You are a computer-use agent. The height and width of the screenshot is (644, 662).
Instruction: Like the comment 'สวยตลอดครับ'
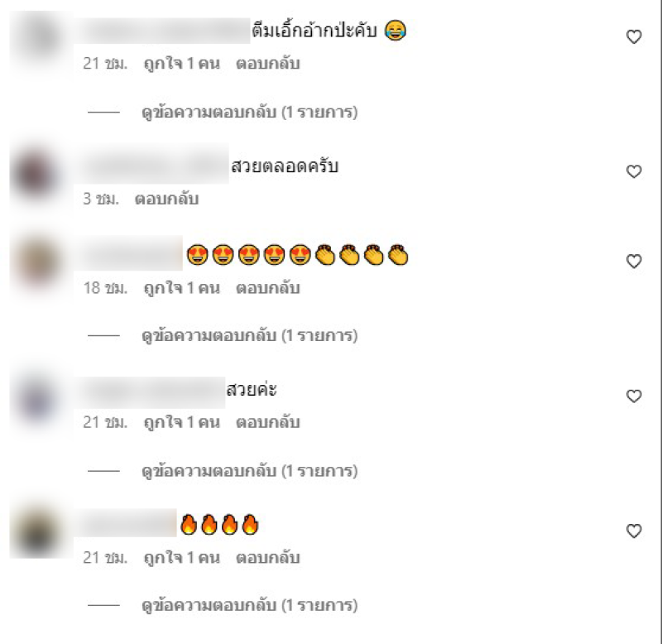pyautogui.click(x=634, y=171)
